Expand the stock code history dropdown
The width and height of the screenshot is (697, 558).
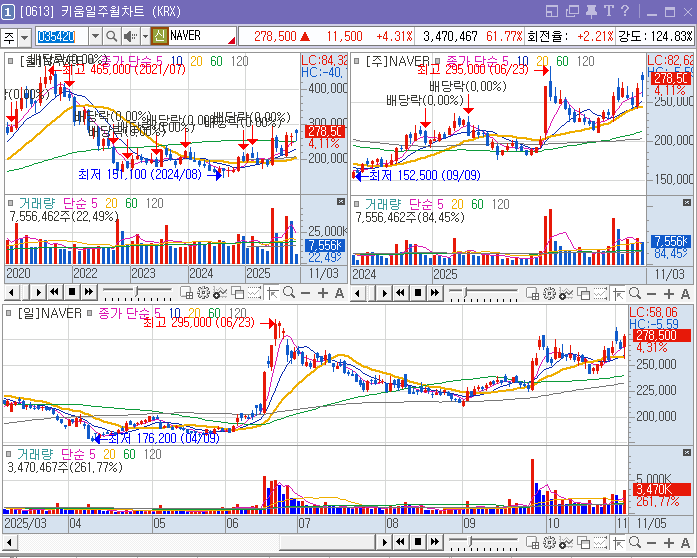(95, 36)
